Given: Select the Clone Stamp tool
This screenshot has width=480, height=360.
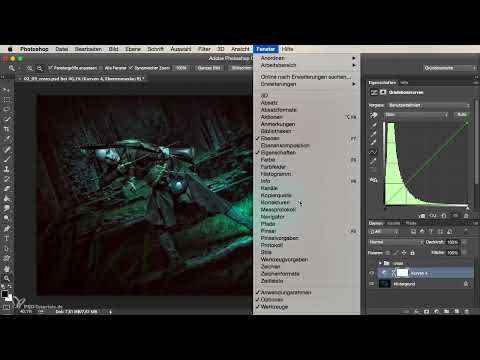Looking at the screenshot, I should coord(7,169).
